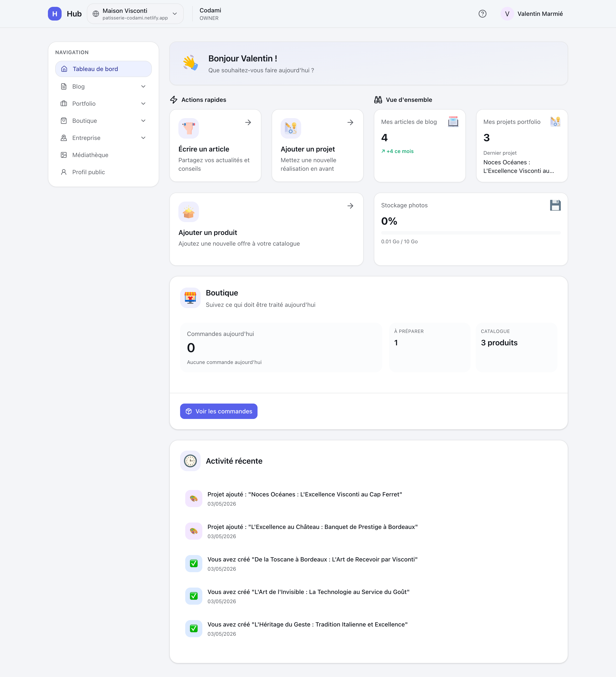The height and width of the screenshot is (677, 616).
Task: Click the Blog document icon
Action: [64, 86]
